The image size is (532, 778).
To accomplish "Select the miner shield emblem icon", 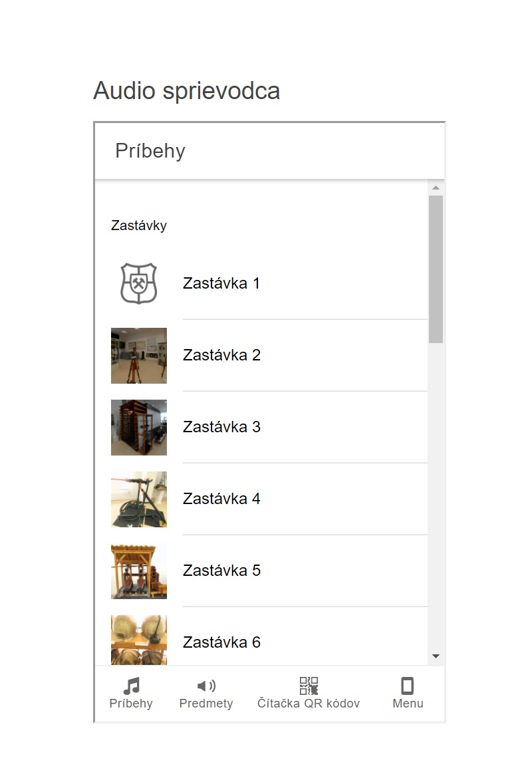I will tap(139, 283).
